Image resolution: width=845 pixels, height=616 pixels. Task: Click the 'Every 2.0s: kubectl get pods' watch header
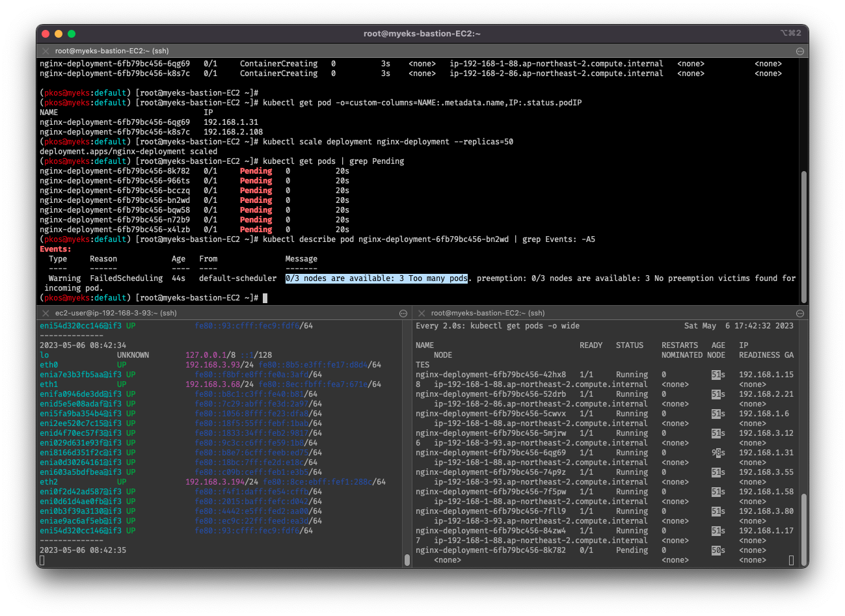498,326
